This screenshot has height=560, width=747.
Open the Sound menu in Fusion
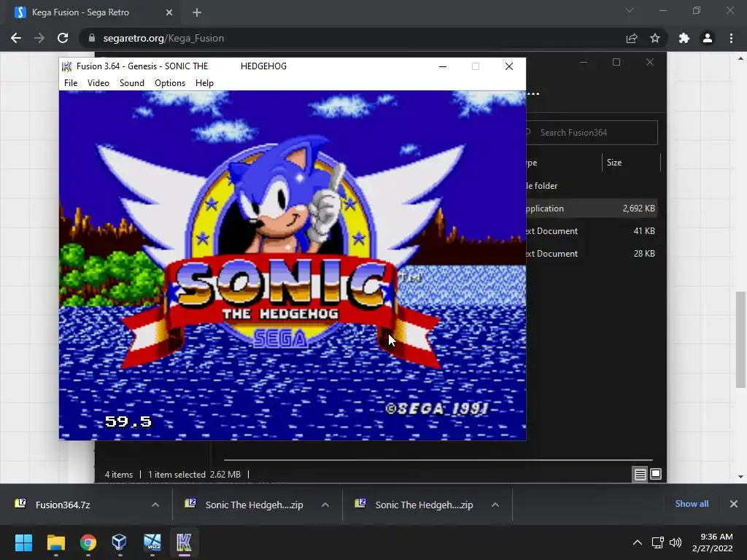pos(131,83)
